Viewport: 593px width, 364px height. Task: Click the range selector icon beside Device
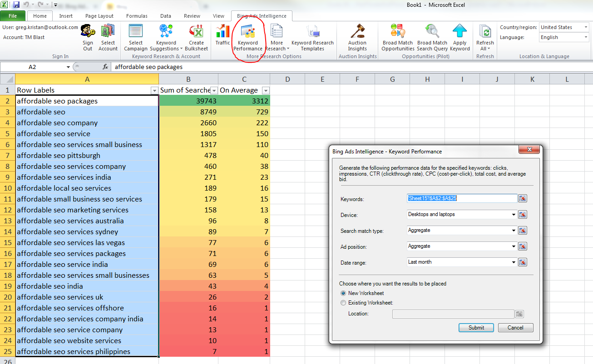[523, 214]
